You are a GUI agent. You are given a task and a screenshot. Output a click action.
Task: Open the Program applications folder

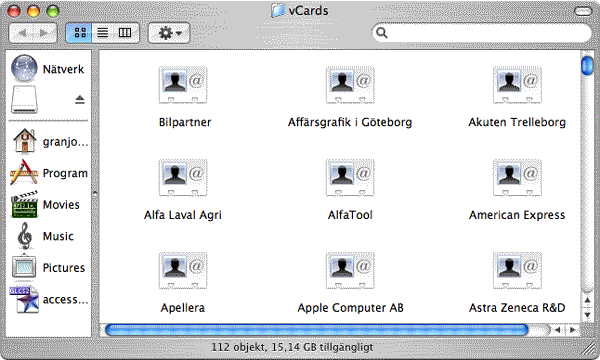[x=49, y=173]
